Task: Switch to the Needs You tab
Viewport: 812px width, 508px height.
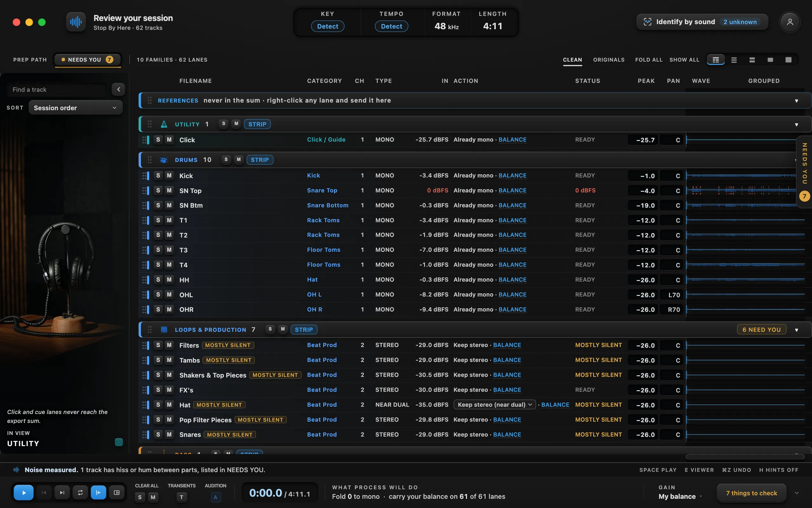Action: pos(88,60)
